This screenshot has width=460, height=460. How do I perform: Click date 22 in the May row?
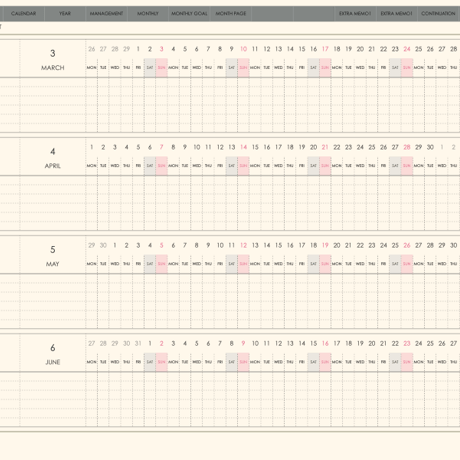click(360, 245)
